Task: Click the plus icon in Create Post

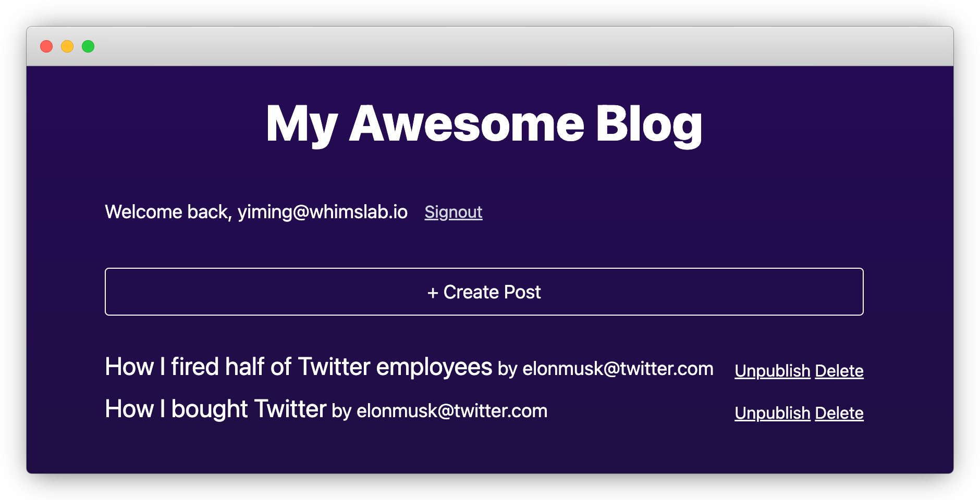Action: coord(433,293)
